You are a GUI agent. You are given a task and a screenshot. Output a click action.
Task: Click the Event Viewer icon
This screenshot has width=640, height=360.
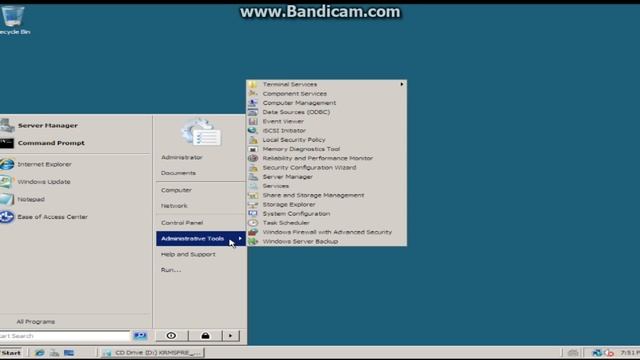click(253, 121)
